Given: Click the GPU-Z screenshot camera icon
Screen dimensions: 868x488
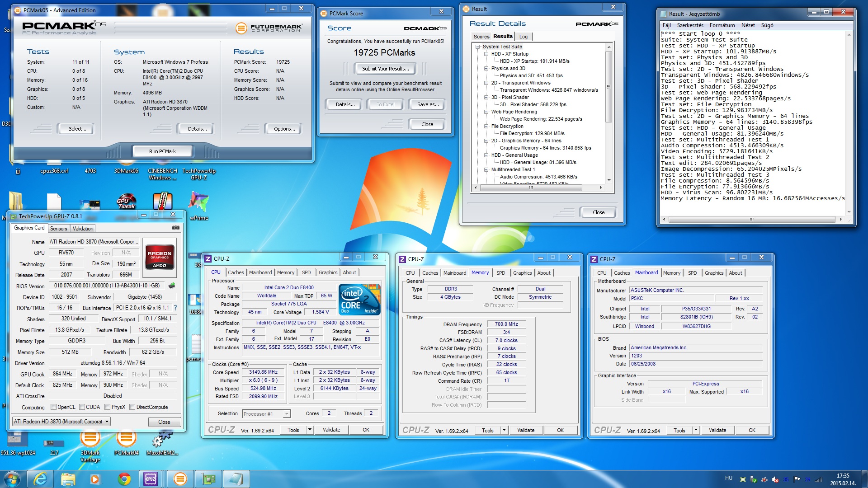Looking at the screenshot, I should (x=176, y=228).
